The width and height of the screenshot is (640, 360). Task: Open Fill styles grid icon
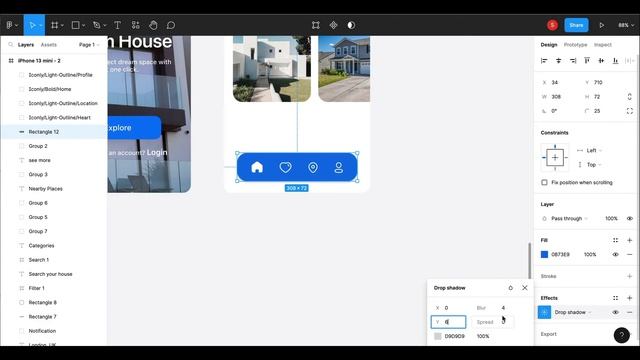click(x=616, y=240)
